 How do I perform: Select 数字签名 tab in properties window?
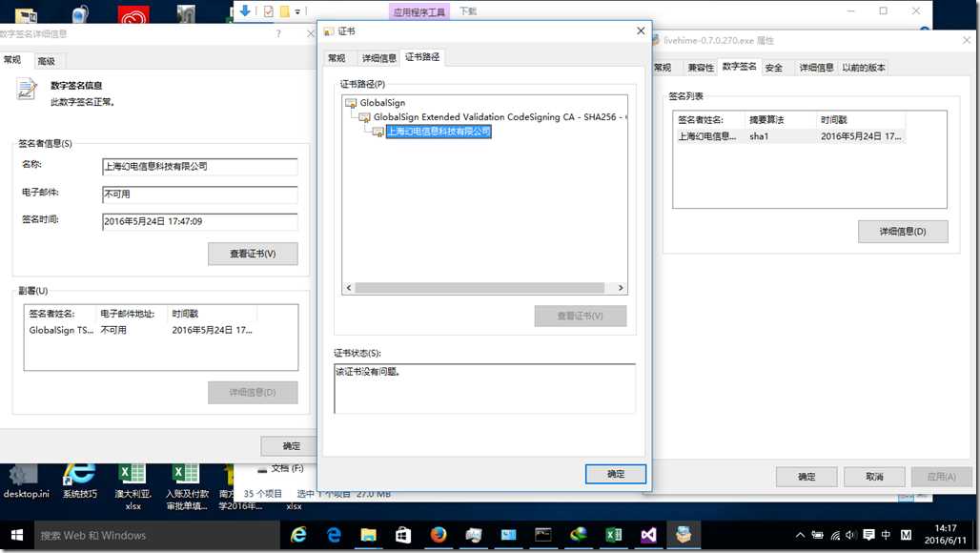(x=740, y=66)
